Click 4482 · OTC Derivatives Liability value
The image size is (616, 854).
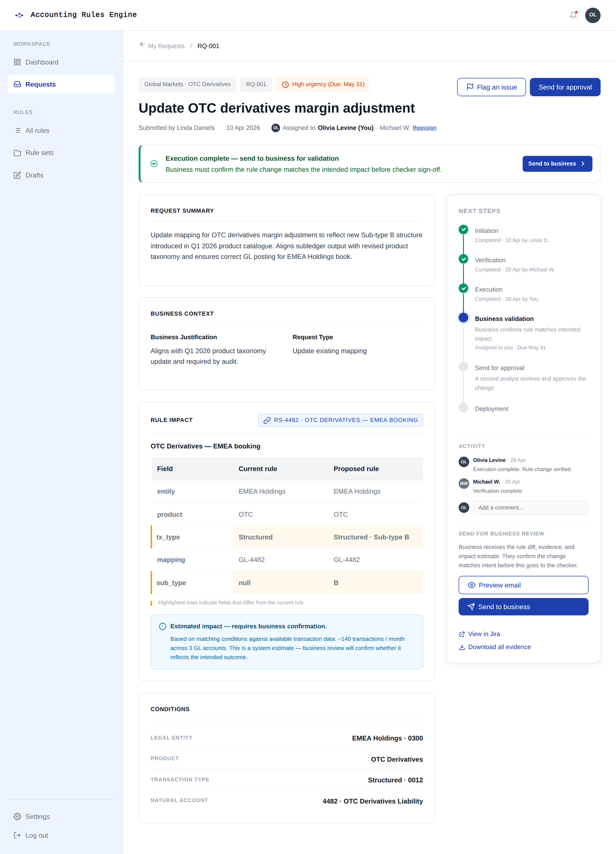click(373, 801)
